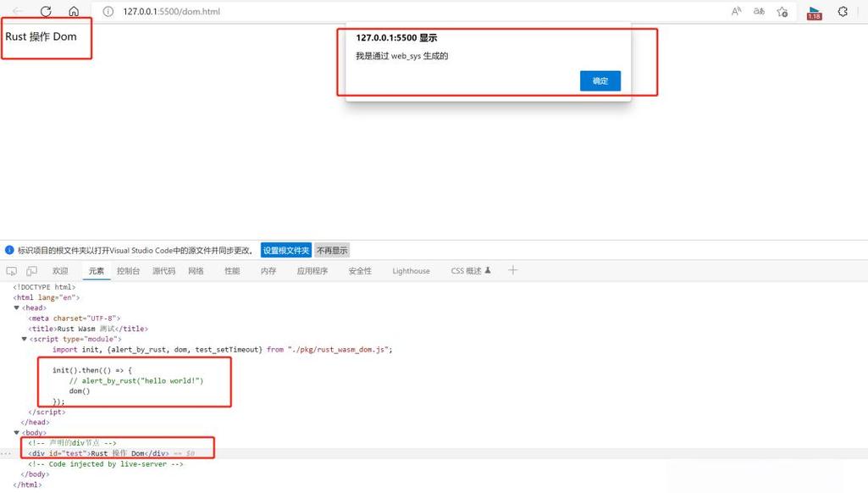
Task: Open the 内存 tab
Action: point(268,271)
